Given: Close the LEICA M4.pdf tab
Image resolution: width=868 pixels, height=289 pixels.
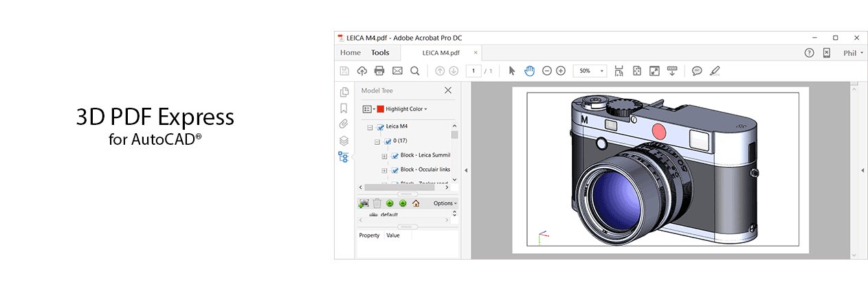Looking at the screenshot, I should click(x=476, y=52).
